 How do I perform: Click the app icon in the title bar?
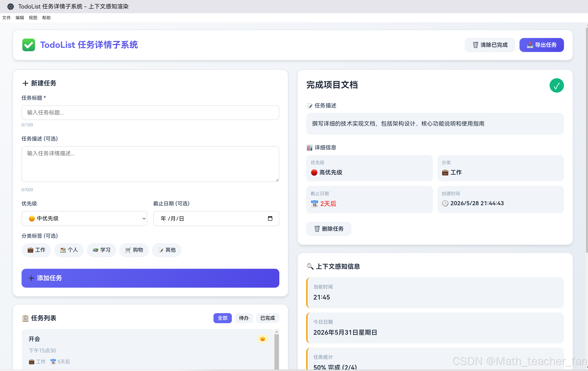click(10, 6)
